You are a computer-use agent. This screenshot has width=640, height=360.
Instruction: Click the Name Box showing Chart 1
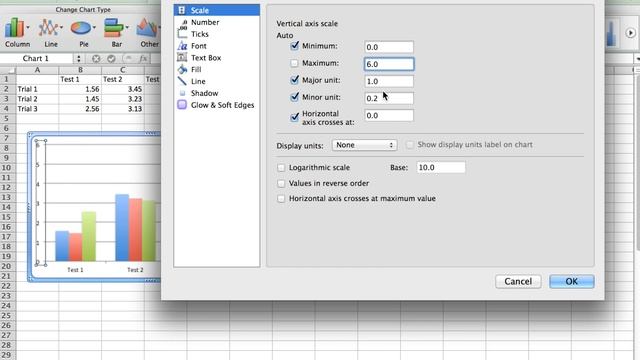click(36, 59)
